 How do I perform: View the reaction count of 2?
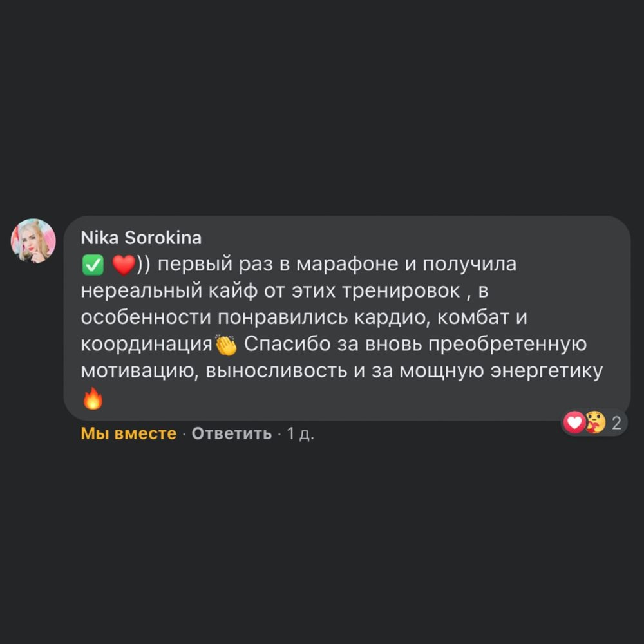pyautogui.click(x=616, y=423)
